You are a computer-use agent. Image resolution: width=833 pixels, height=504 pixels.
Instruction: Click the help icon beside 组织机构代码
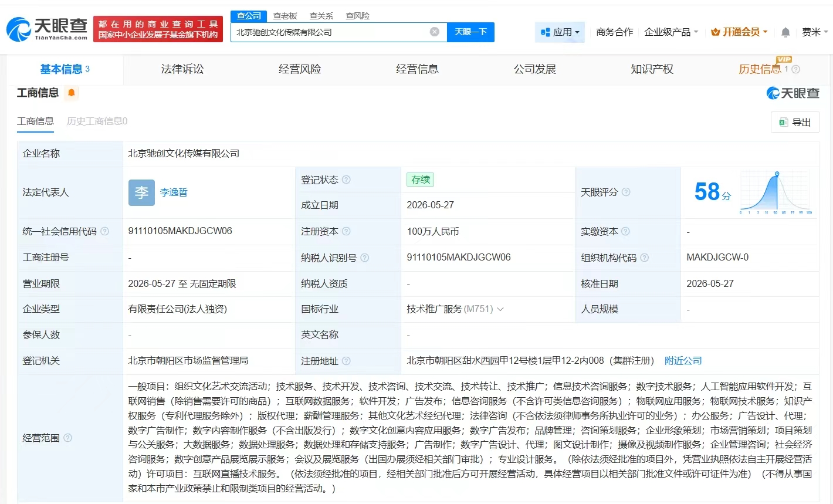(644, 258)
